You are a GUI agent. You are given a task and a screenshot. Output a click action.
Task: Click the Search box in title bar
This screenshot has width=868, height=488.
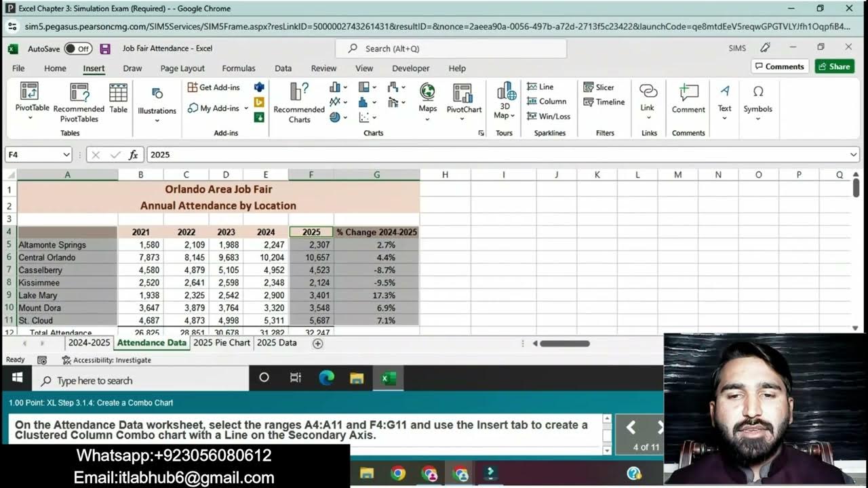pyautogui.click(x=451, y=49)
